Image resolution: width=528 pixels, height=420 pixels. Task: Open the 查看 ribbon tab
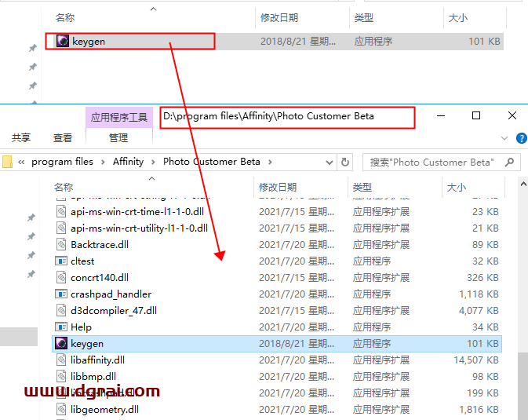tap(63, 138)
